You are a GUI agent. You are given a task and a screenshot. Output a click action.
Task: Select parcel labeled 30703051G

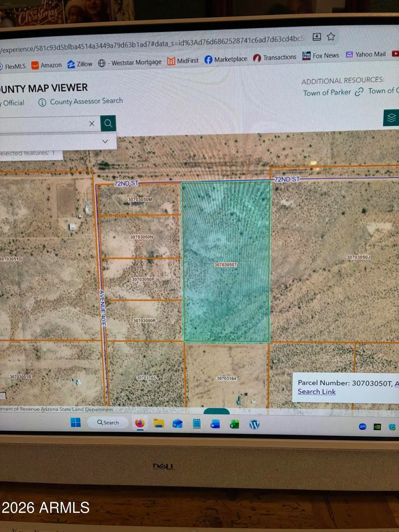[x=11, y=259]
